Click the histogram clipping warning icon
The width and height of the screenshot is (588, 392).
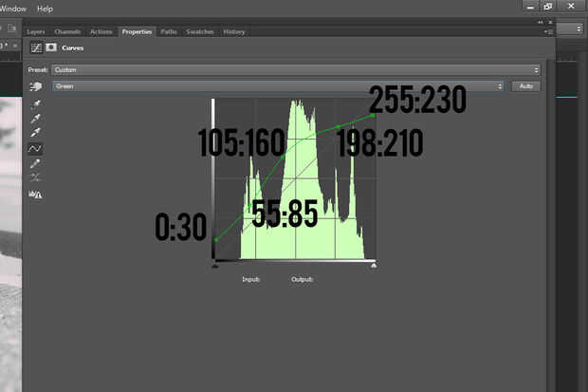[35, 195]
